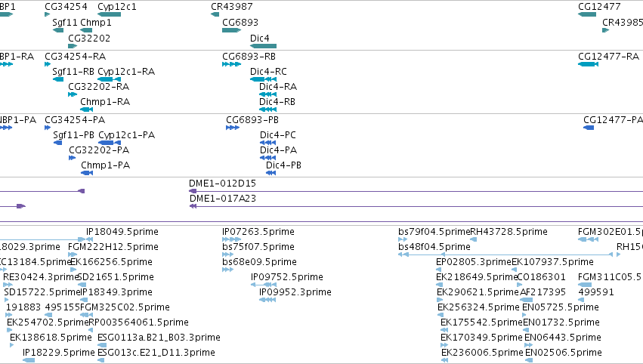The height and width of the screenshot is (364, 643).
Task: Click EST RP003564061.5prime
Action: pos(138,322)
